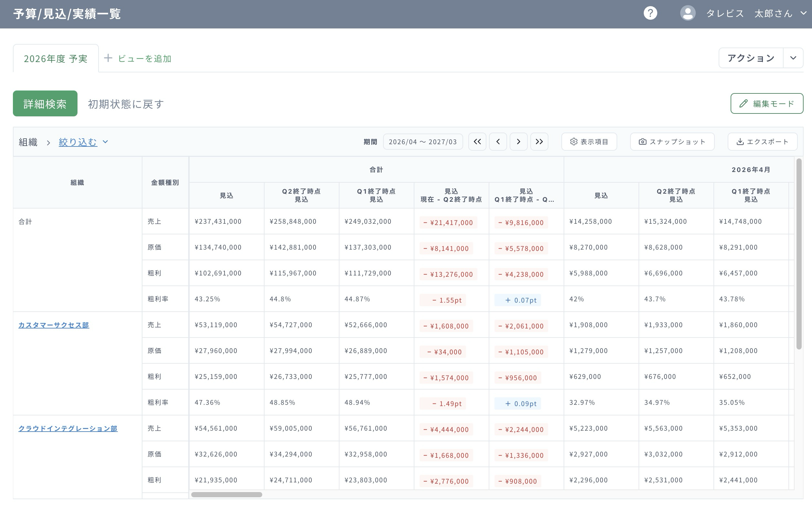812x505 pixels.
Task: Click the 合計 group header
Action: pos(376,170)
